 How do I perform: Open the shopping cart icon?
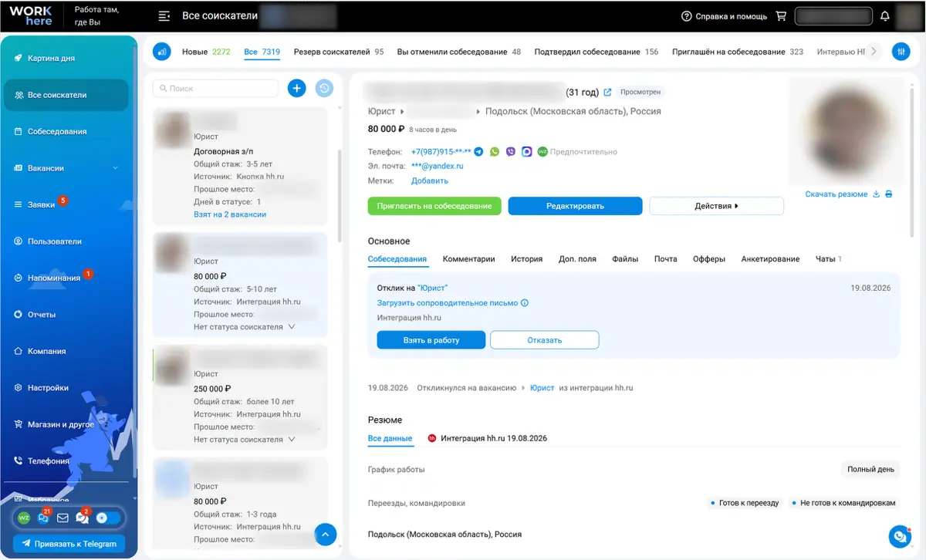[x=781, y=16]
